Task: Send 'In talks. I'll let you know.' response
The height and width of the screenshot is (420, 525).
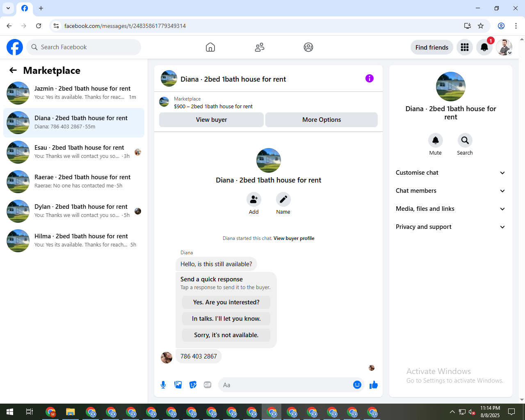Action: click(x=226, y=319)
